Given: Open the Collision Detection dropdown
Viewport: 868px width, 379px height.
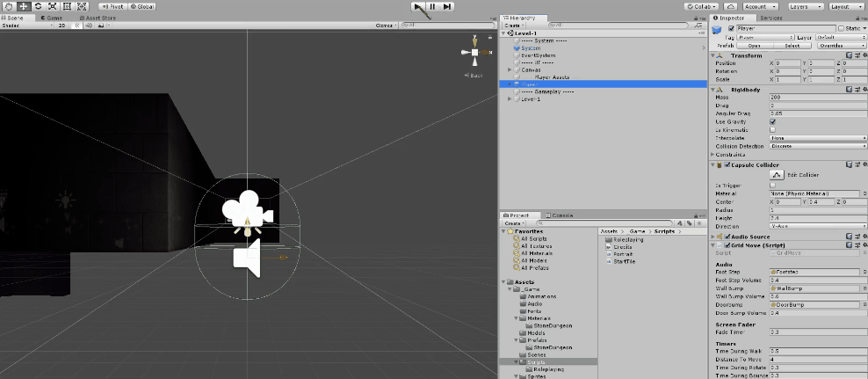Looking at the screenshot, I should 817,146.
